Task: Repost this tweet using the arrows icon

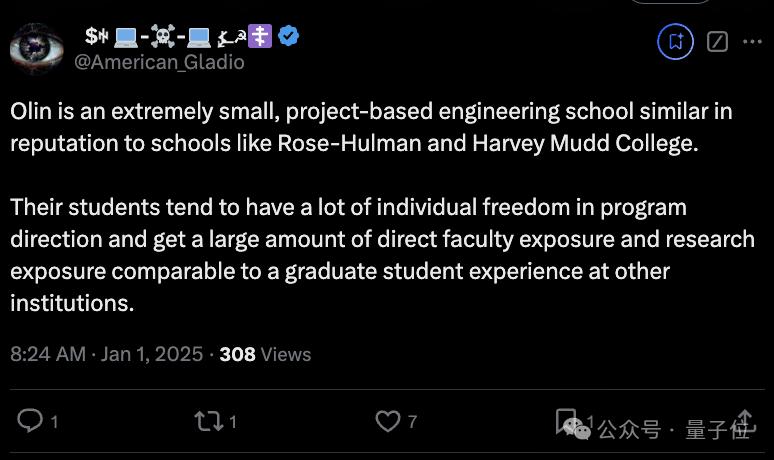Action: point(208,421)
